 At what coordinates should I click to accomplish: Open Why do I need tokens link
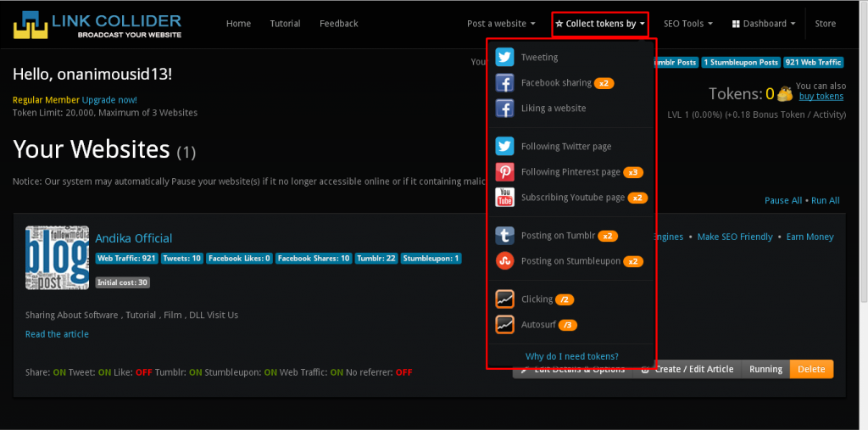(572, 356)
